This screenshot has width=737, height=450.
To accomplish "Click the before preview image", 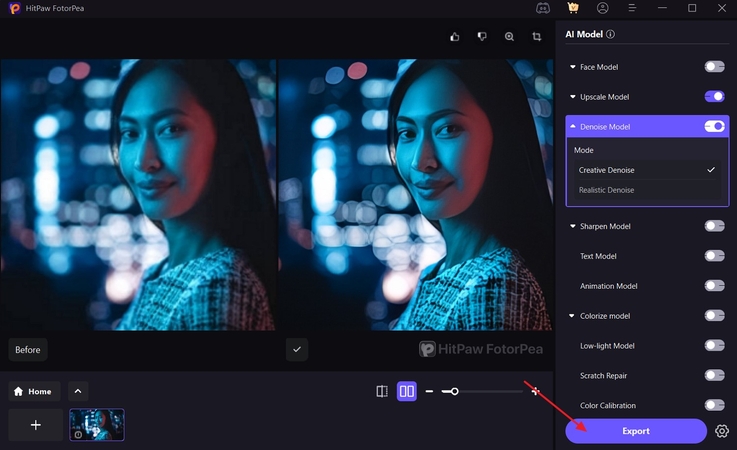I will click(x=138, y=194).
